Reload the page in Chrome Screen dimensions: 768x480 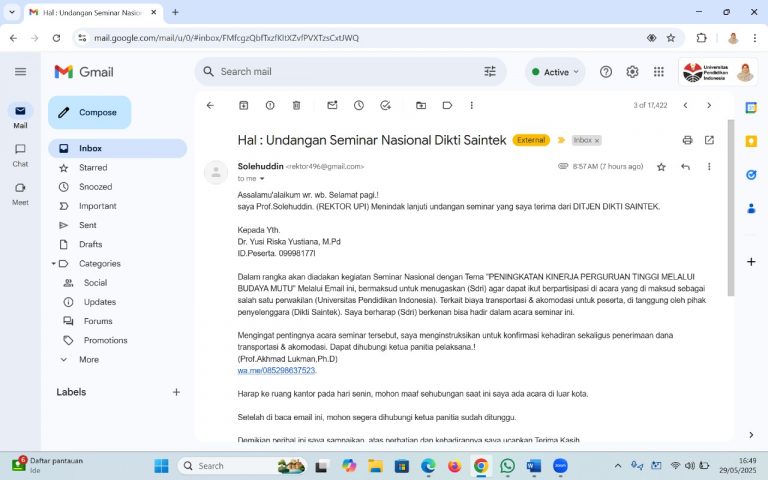[56, 38]
